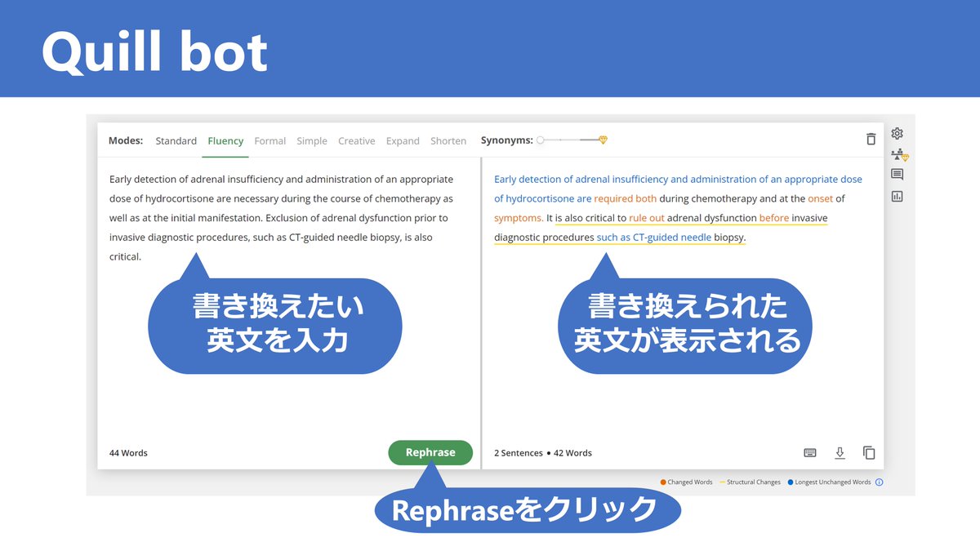The width and height of the screenshot is (980, 551).
Task: Click the changed phrase "rule out"
Action: pos(647,218)
